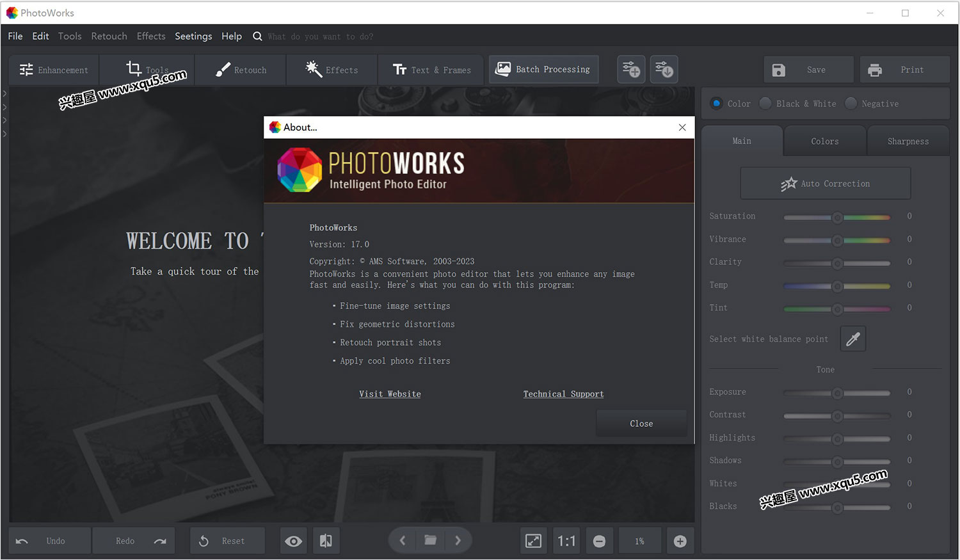Zoom in with plus icon
Viewport: 960px width, 560px height.
pyautogui.click(x=680, y=541)
